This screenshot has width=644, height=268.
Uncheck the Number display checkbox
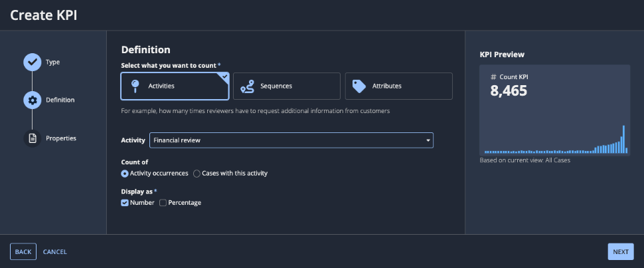click(x=125, y=203)
